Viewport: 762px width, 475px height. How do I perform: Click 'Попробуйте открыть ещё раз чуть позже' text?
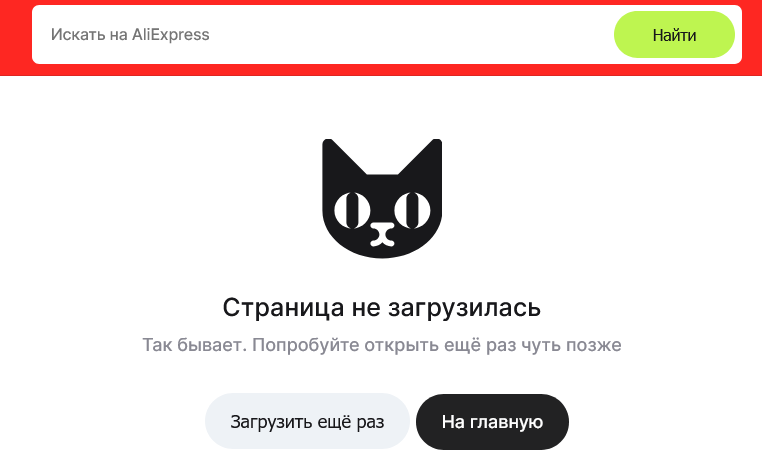point(437,345)
